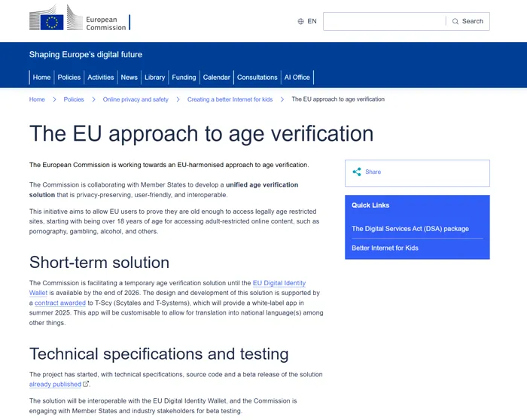Click the magnifying glass Search icon
This screenshot has width=527, height=420.
pyautogui.click(x=455, y=22)
